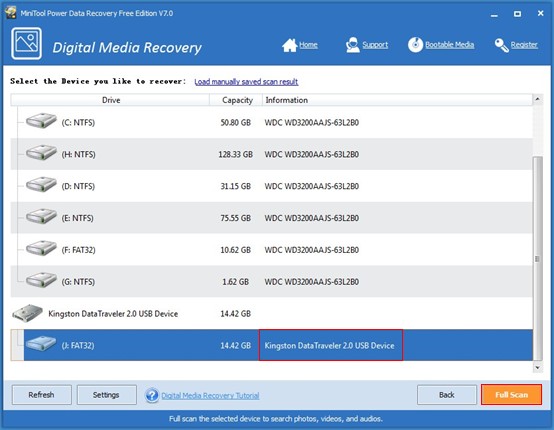
Task: Open Digital Media Recovery Tutorial link
Action: tap(210, 395)
